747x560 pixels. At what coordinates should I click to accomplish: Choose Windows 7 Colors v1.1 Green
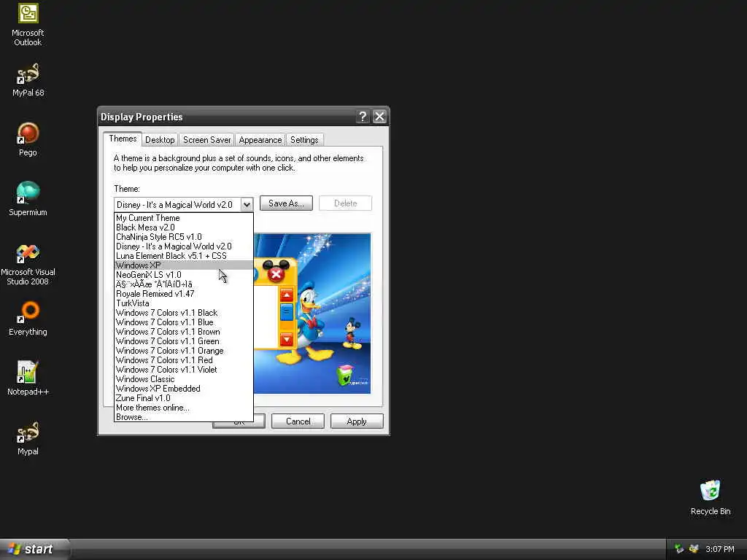coord(183,341)
